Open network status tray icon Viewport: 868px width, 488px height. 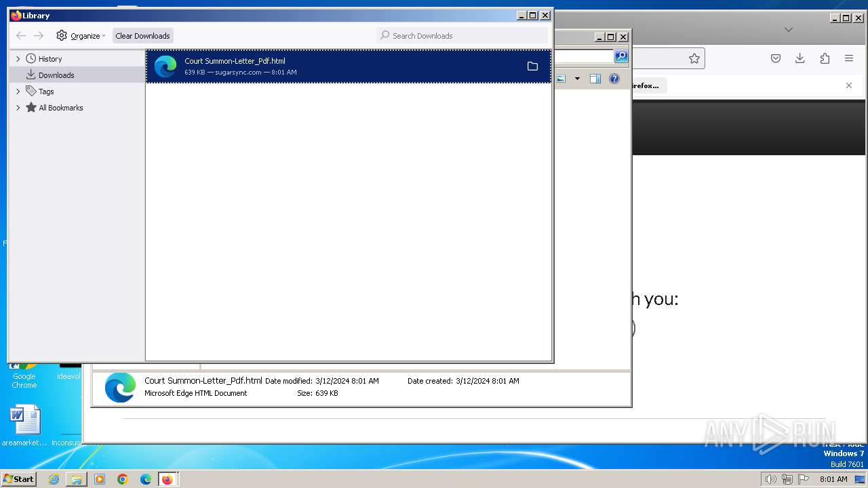(x=787, y=479)
